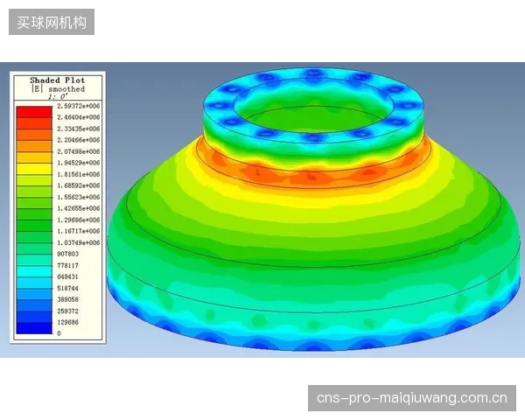Select legend value 907803
525x420 pixels.
point(67,254)
